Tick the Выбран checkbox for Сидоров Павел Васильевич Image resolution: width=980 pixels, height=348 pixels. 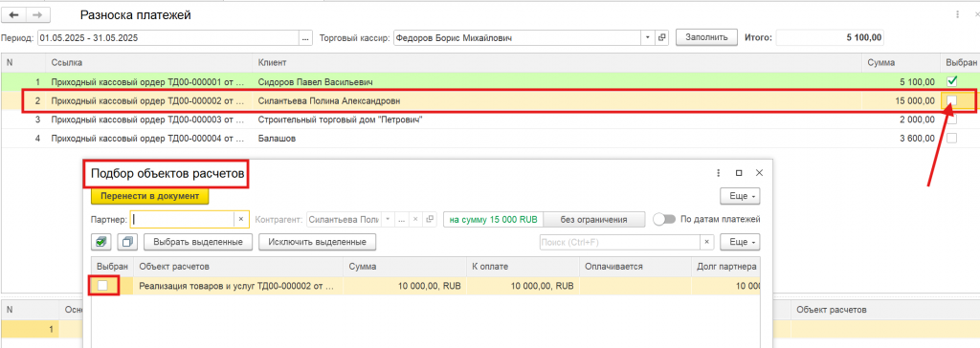pyautogui.click(x=952, y=81)
